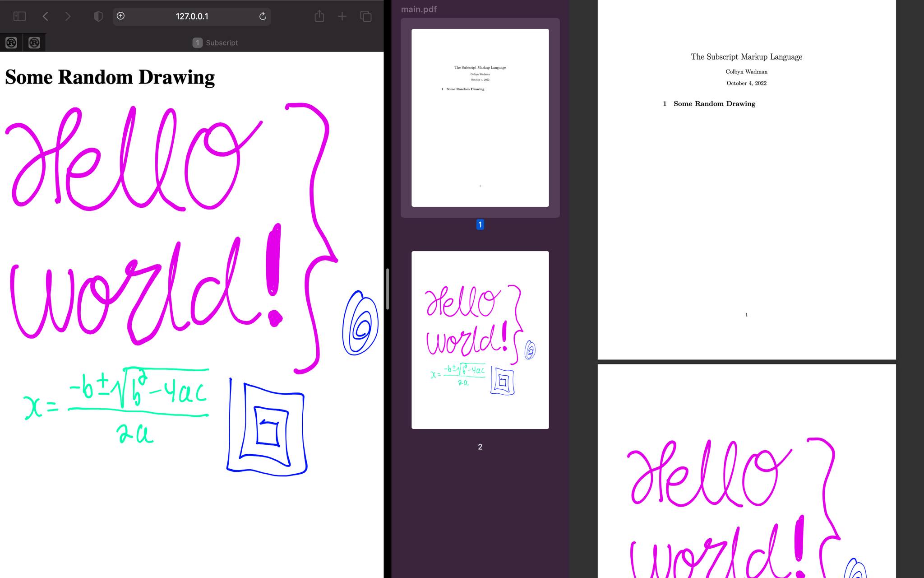Show tab overview icon
This screenshot has width=924, height=578.
click(x=366, y=16)
